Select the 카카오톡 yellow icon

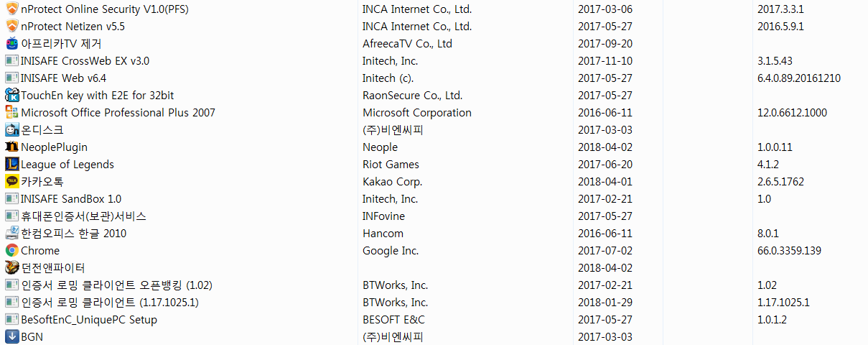coord(11,182)
